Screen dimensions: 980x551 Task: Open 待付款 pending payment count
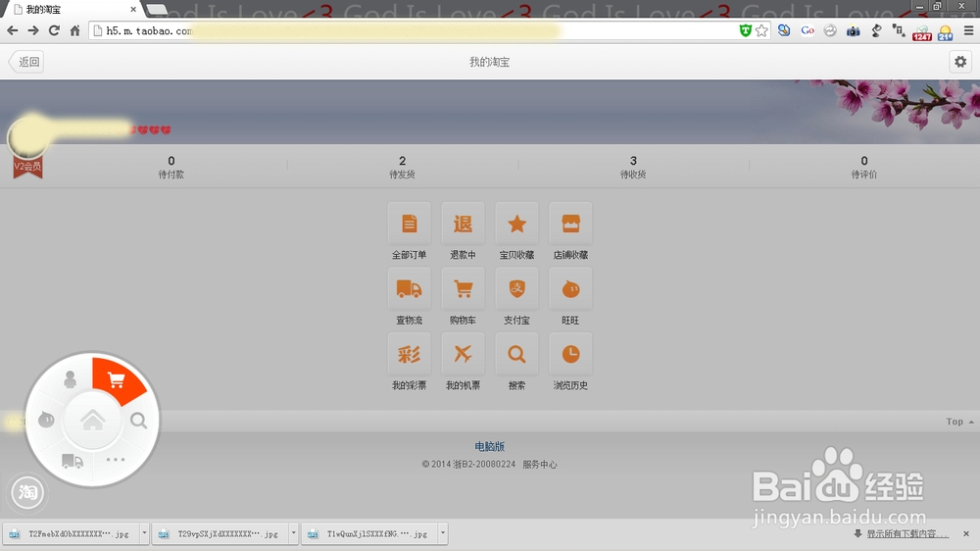point(171,167)
